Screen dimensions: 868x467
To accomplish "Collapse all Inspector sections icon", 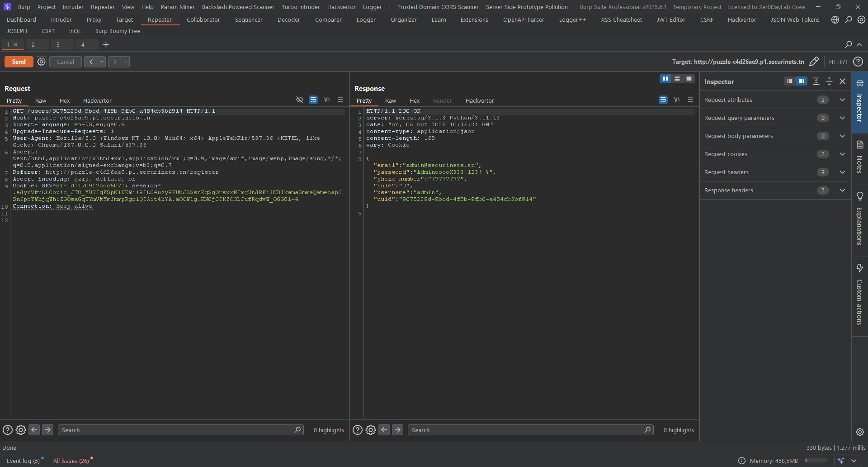I will click(829, 81).
